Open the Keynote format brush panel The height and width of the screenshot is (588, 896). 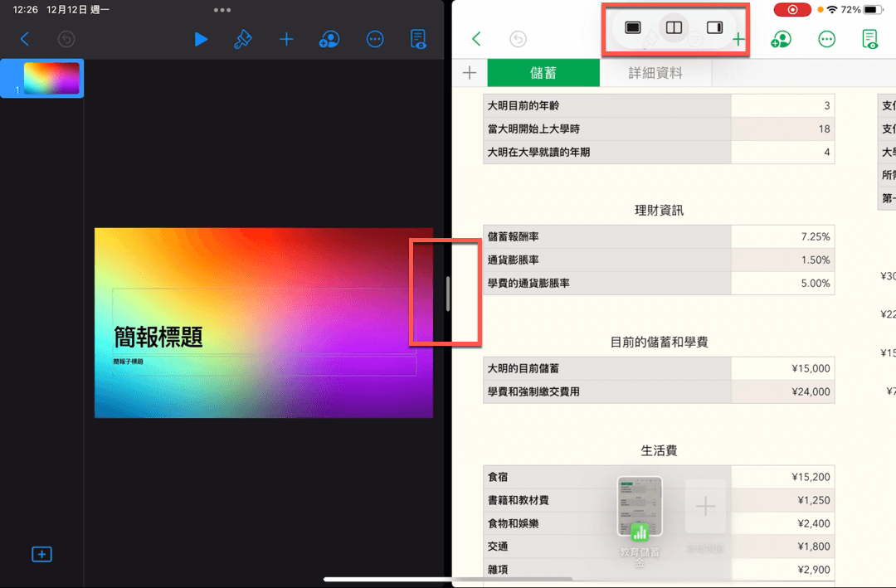point(243,39)
